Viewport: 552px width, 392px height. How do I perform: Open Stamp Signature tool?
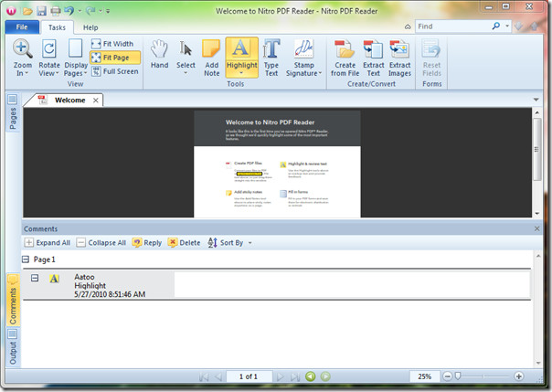tap(303, 58)
